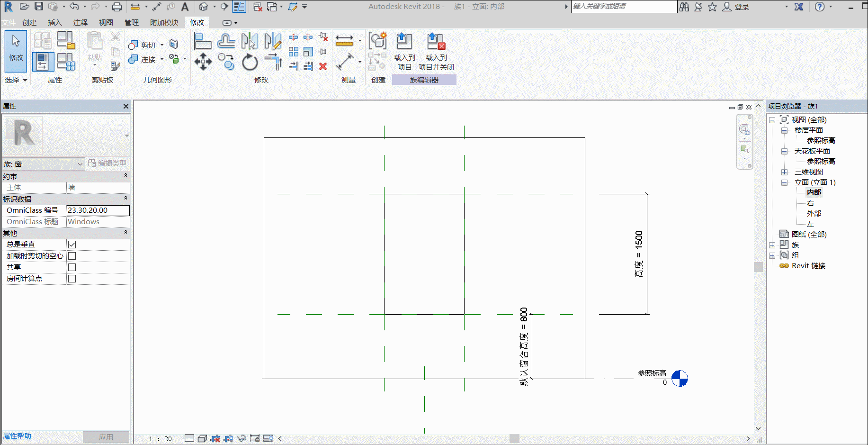Select the 外部 elevation view in browser
Screen dimensions: 868x445
[x=814, y=214]
